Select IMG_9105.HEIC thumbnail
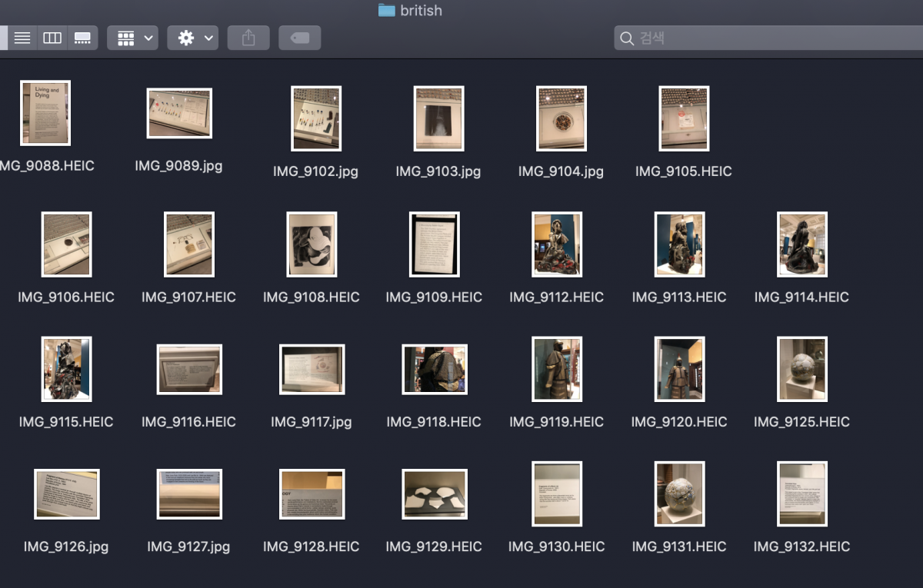This screenshot has height=588, width=923. (684, 118)
